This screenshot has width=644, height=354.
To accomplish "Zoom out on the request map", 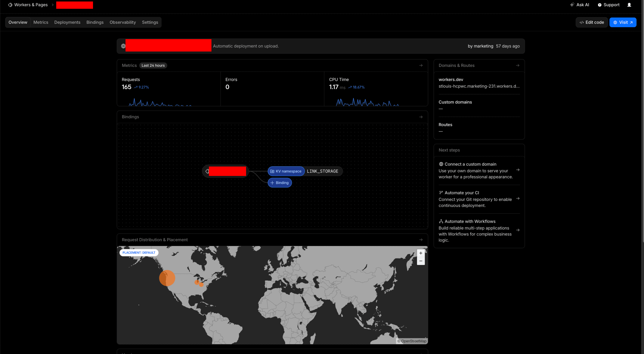I will click(421, 261).
